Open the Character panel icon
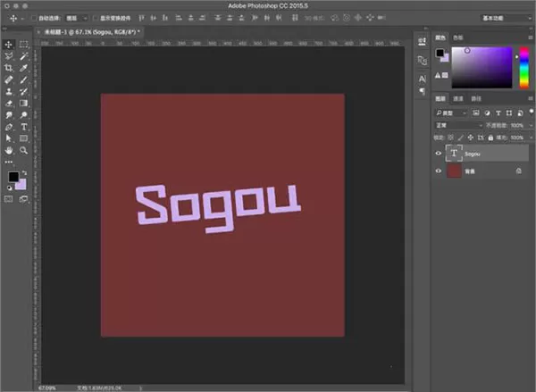This screenshot has height=392, width=536. click(423, 79)
